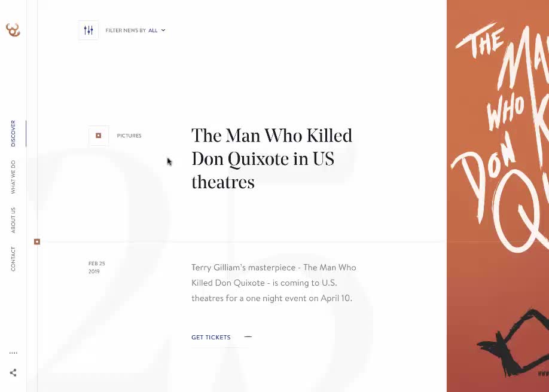
Task: Open the filter sliders icon button
Action: point(89,30)
